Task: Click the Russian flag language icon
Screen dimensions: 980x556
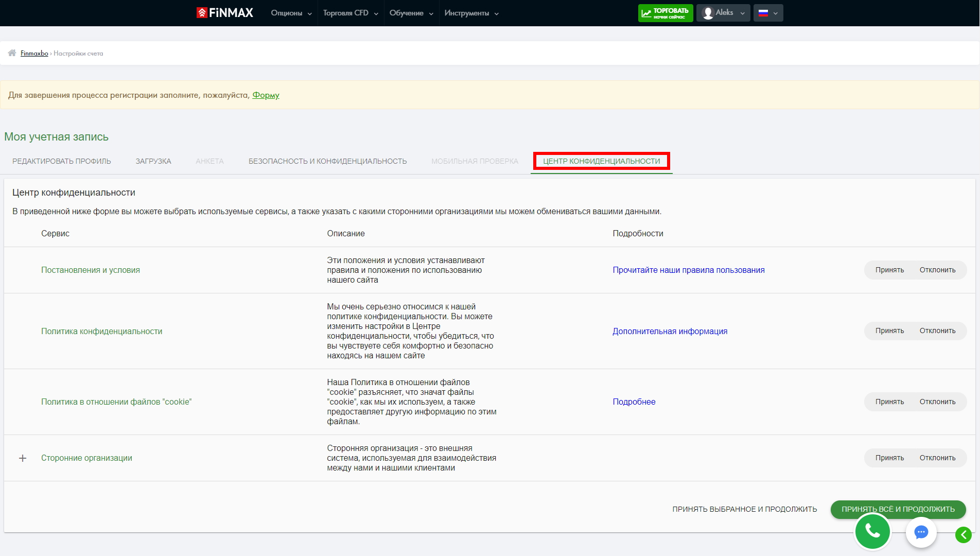Action: [763, 13]
